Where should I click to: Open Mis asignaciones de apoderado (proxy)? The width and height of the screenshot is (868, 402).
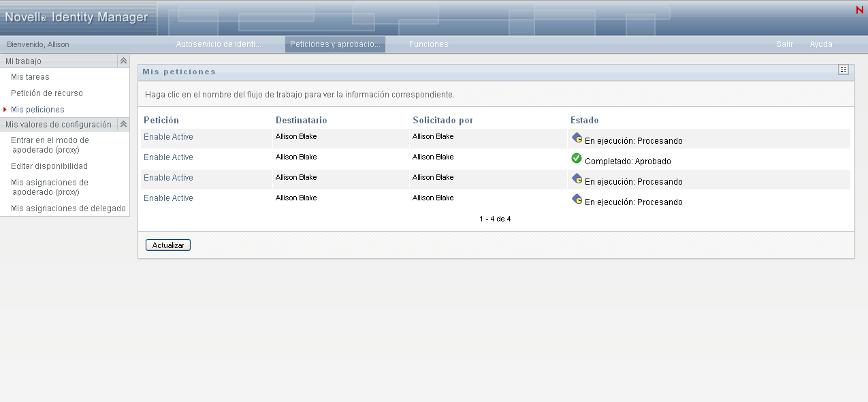tap(49, 187)
